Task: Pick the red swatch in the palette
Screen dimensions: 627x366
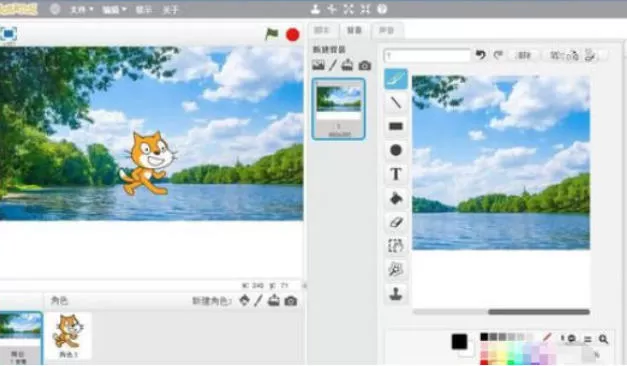Action: coord(484,362)
